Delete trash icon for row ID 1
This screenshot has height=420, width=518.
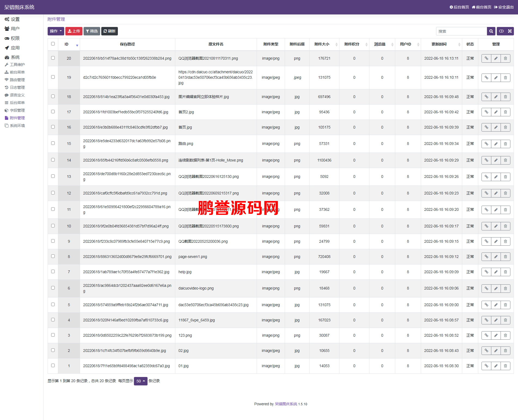point(505,366)
